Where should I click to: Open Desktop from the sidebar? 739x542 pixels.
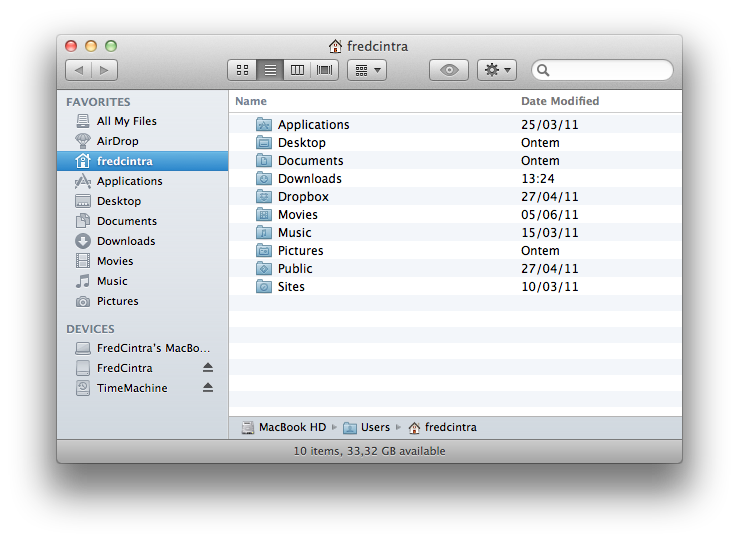coord(142,201)
